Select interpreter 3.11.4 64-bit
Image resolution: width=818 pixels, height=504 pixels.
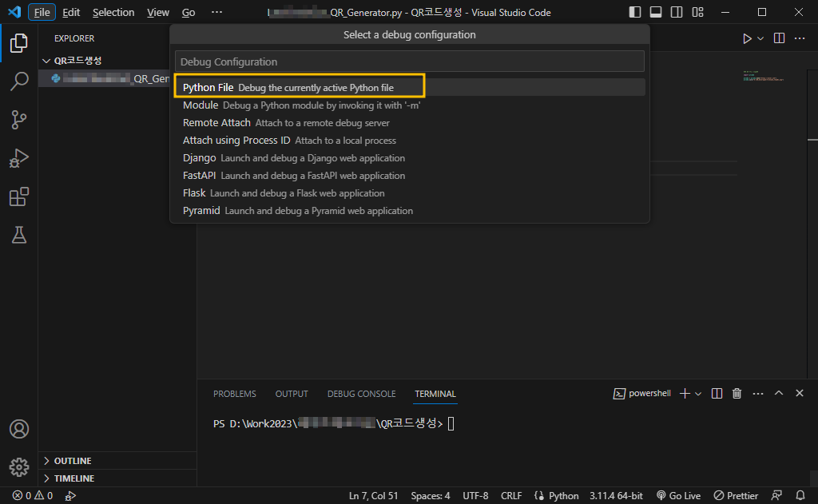coord(616,496)
